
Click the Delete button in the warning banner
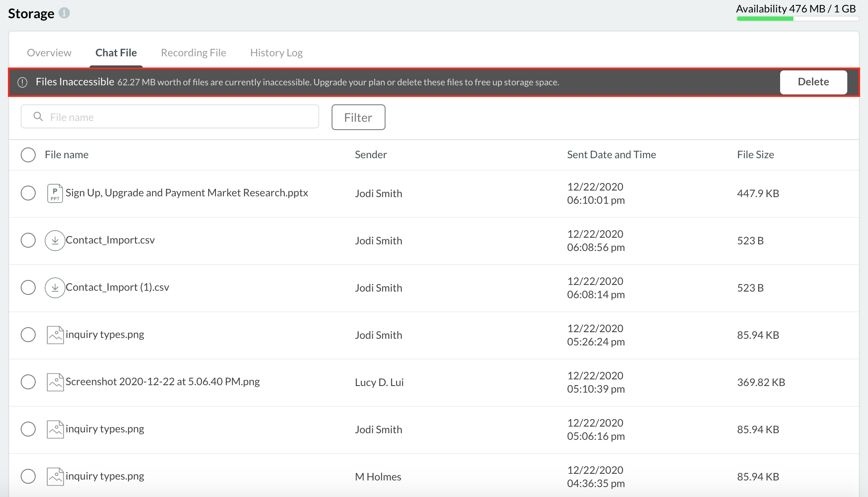point(813,82)
